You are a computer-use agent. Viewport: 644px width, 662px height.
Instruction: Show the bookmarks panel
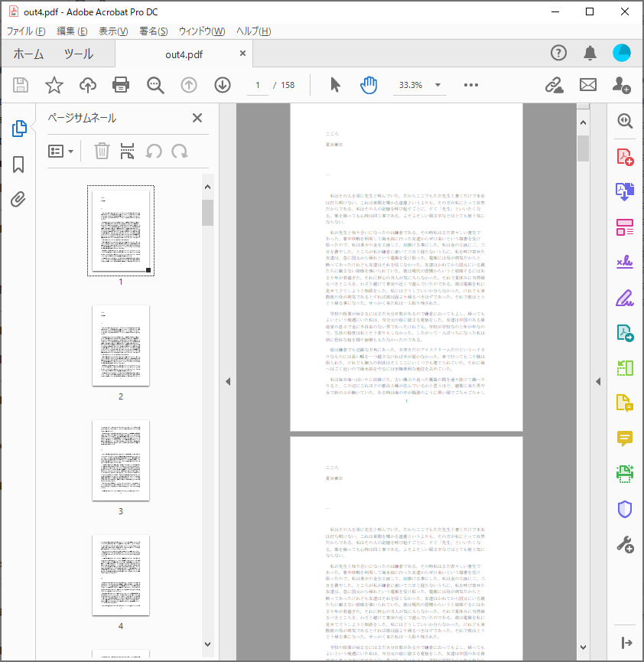[x=18, y=165]
